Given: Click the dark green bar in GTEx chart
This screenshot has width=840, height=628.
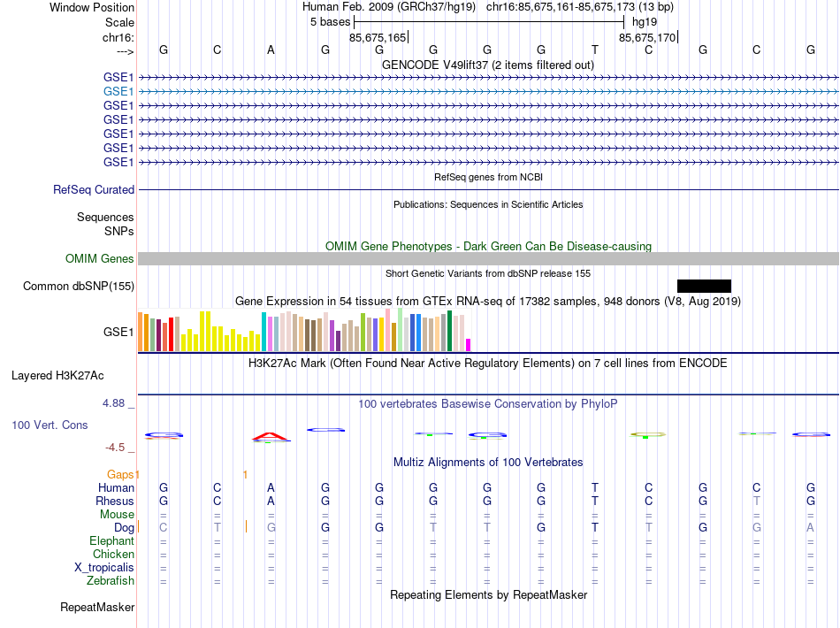Looking at the screenshot, I should pyautogui.click(x=449, y=331).
